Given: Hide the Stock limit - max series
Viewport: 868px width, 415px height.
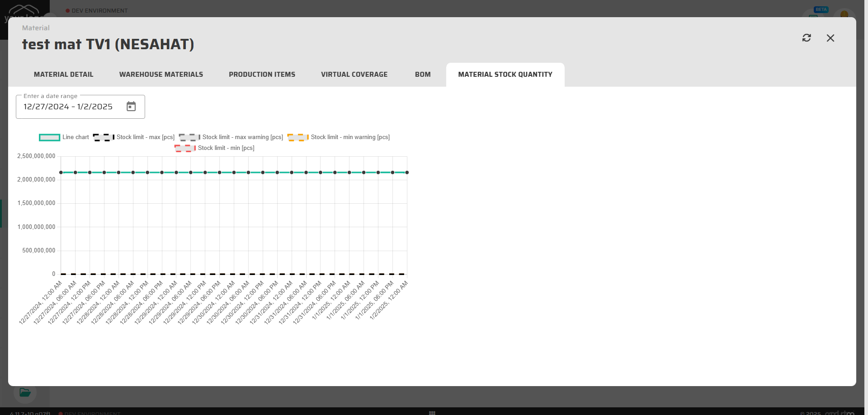Looking at the screenshot, I should click(145, 137).
